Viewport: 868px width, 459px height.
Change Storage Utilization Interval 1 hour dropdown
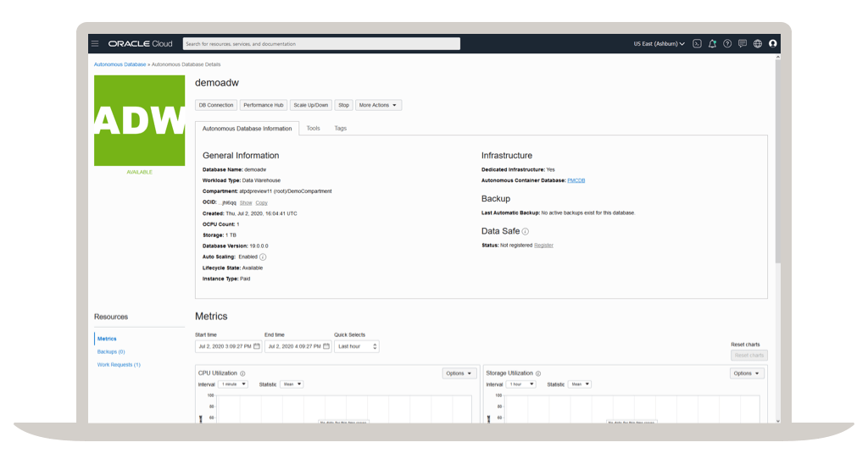click(x=521, y=384)
